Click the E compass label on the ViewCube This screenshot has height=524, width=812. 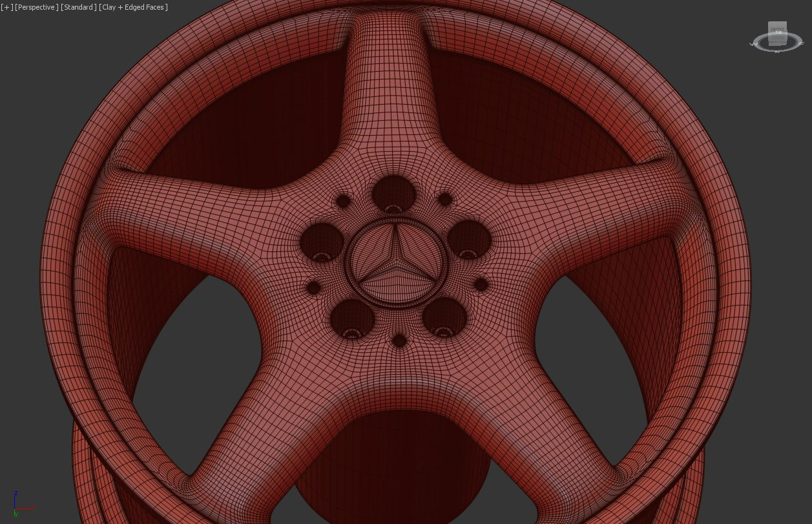(x=802, y=44)
